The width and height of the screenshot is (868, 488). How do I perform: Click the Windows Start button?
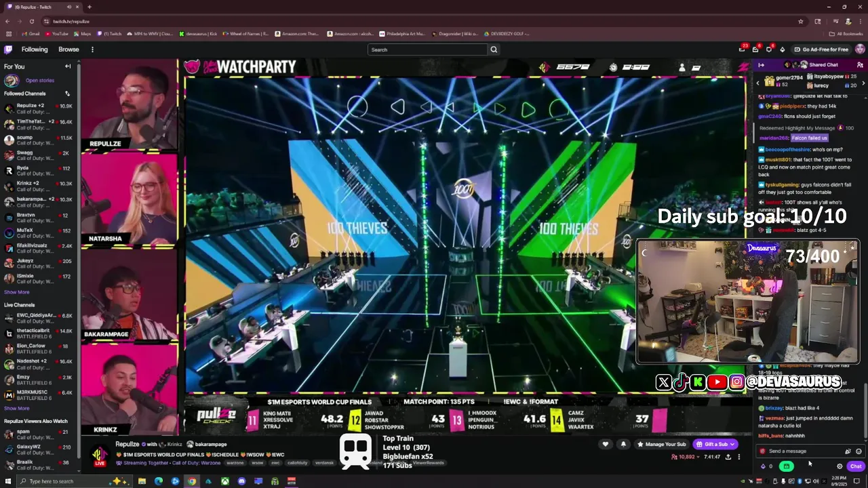point(8,481)
